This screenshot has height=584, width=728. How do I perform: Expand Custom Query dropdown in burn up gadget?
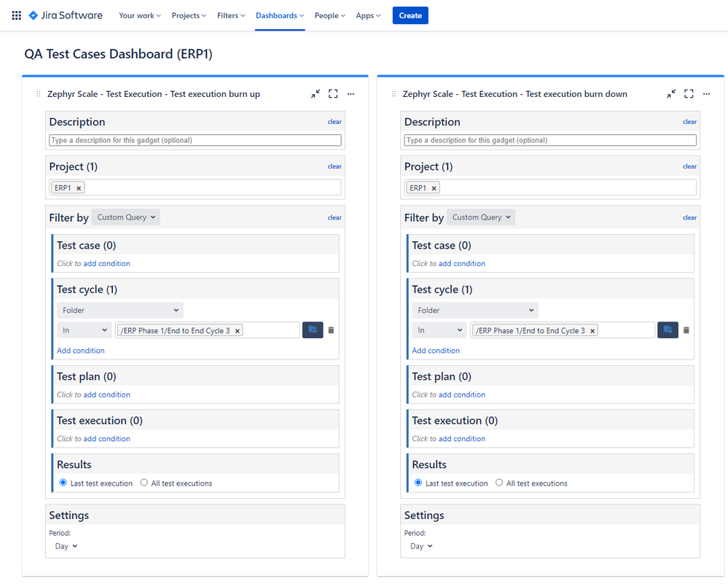[x=126, y=217]
